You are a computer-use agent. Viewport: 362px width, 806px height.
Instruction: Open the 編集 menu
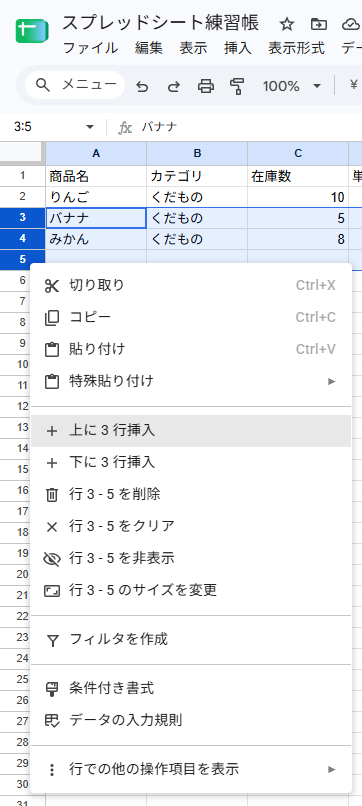149,48
